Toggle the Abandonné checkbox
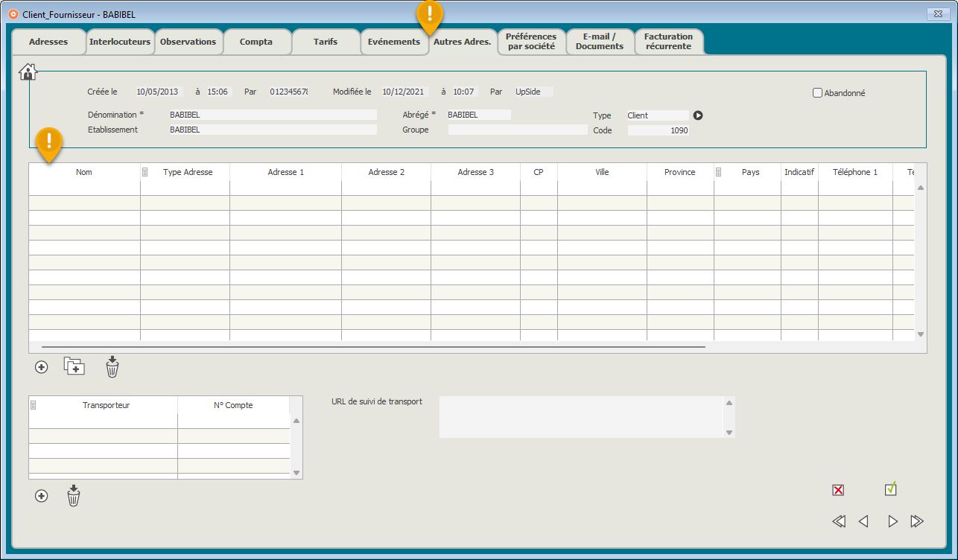This screenshot has width=958, height=560. tap(817, 93)
